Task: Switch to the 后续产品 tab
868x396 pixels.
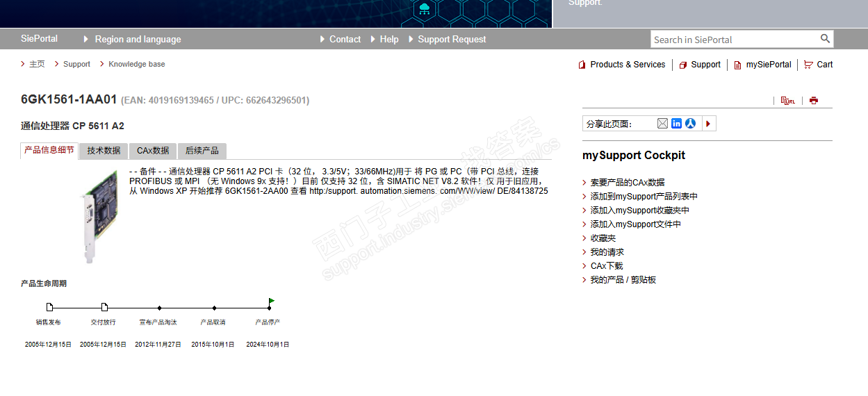Action: (x=202, y=151)
